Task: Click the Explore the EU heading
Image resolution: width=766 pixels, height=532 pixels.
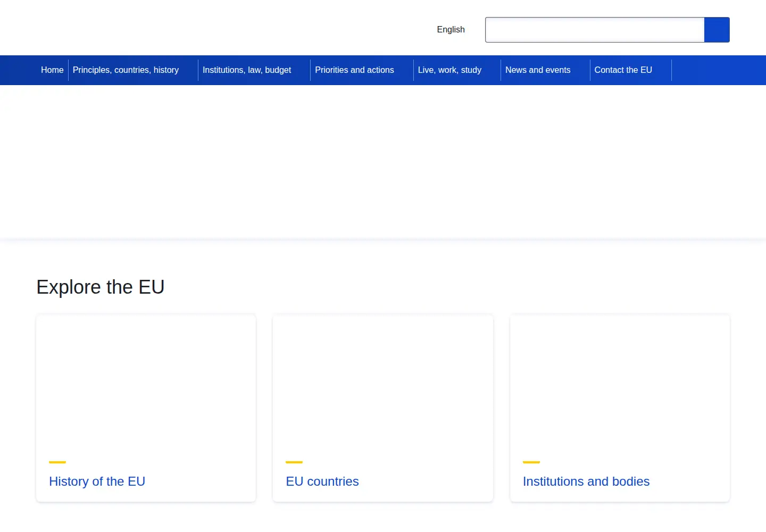Action: point(100,287)
